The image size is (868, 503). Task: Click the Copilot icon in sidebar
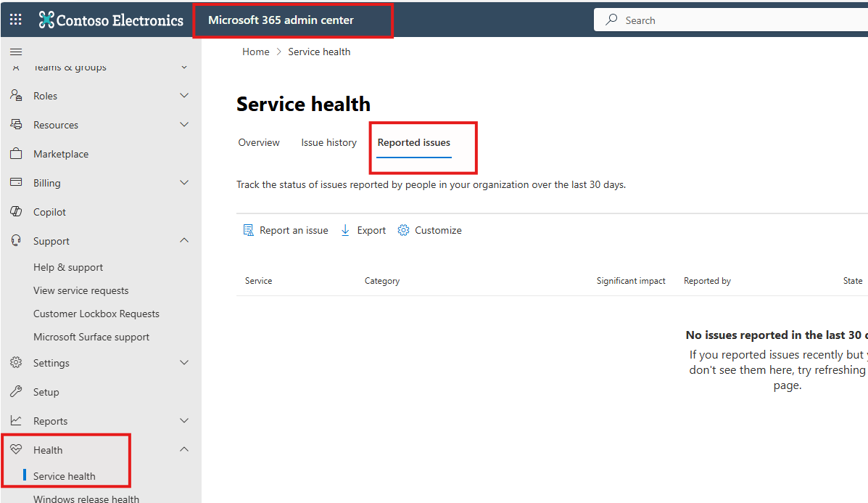pos(16,212)
